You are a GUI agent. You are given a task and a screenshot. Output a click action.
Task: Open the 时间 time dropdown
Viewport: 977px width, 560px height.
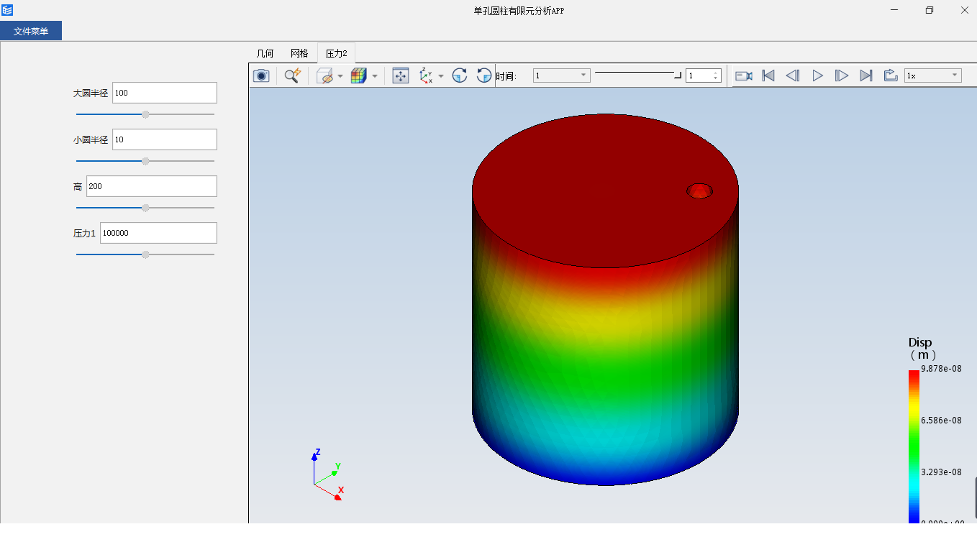(562, 75)
